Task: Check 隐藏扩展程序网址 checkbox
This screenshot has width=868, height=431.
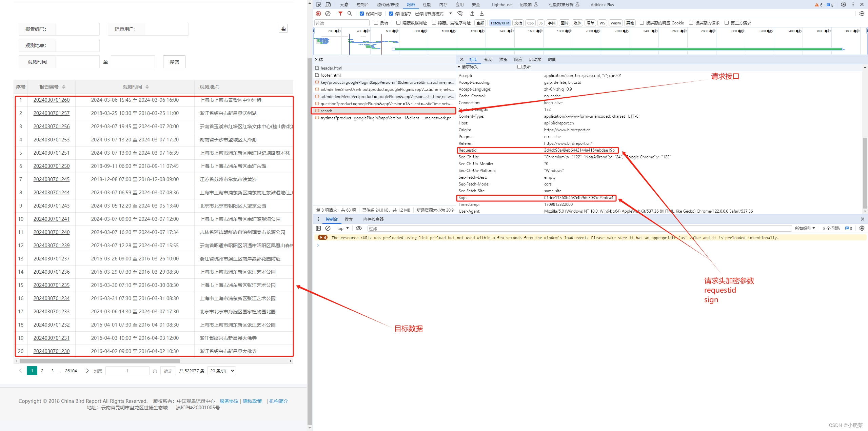Action: pos(434,23)
